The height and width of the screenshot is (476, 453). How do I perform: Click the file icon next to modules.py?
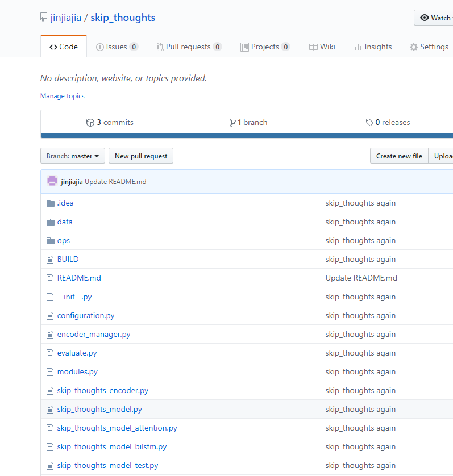point(50,372)
